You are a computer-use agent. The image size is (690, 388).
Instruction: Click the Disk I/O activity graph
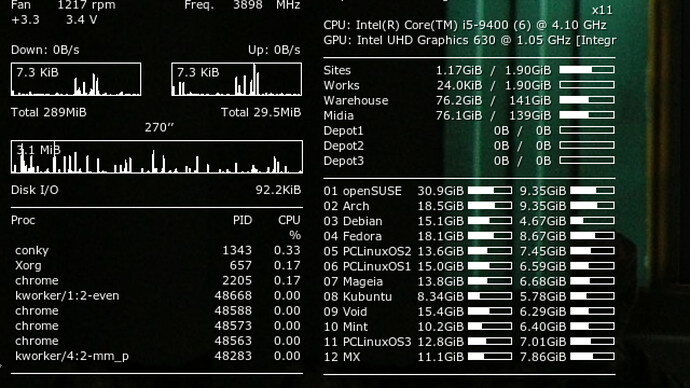tap(157, 157)
